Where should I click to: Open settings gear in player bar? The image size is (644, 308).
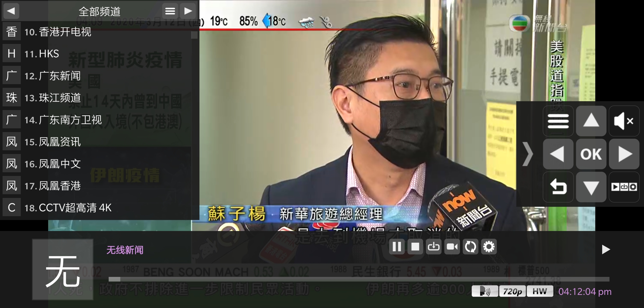(489, 246)
